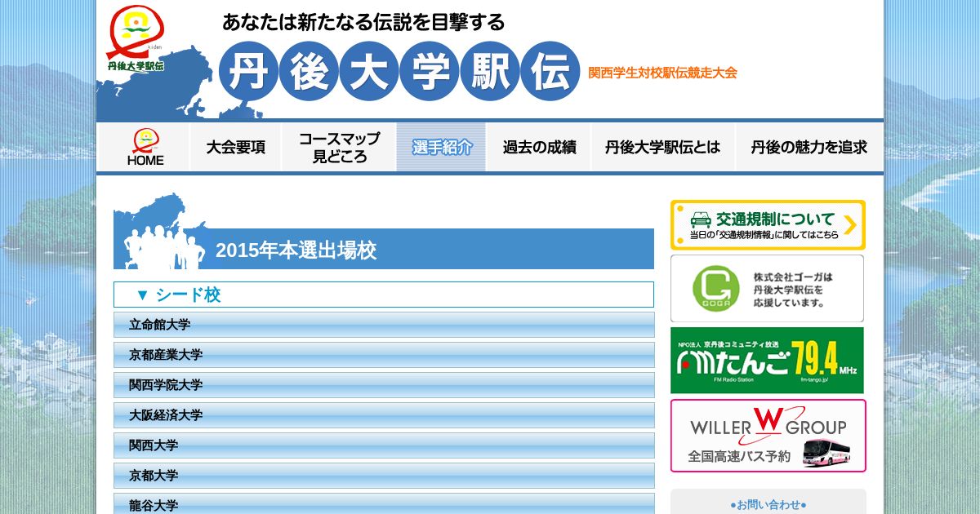Select 立命館大学 row

384,325
